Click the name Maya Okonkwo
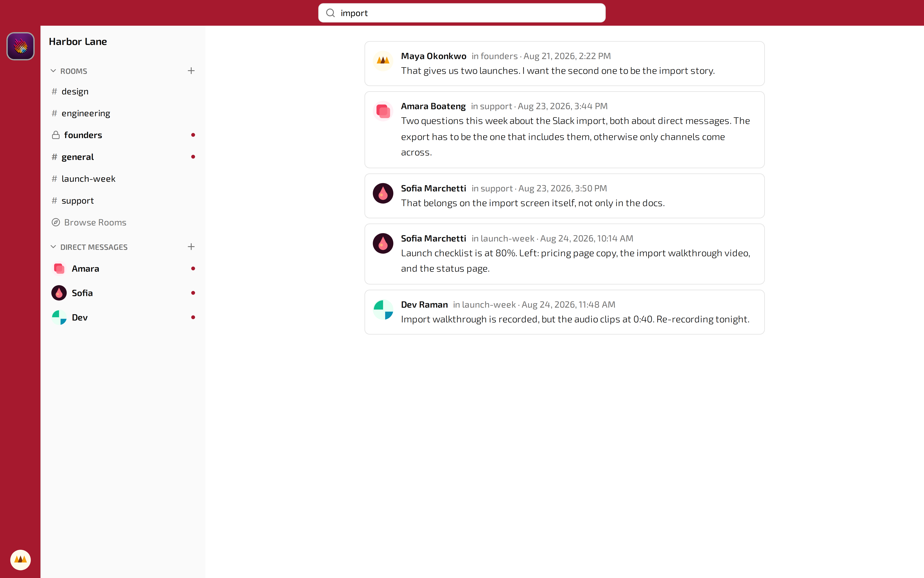 pos(433,56)
